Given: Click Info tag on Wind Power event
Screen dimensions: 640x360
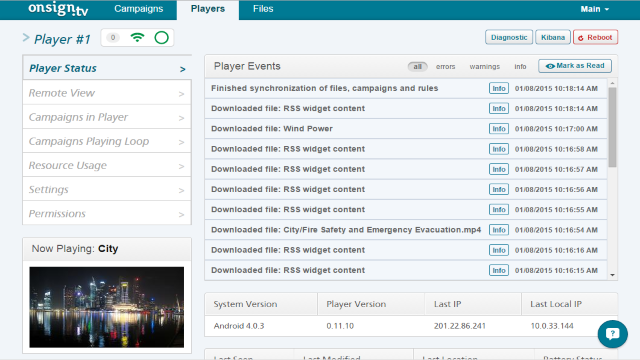Looking at the screenshot, I should pyautogui.click(x=499, y=129).
